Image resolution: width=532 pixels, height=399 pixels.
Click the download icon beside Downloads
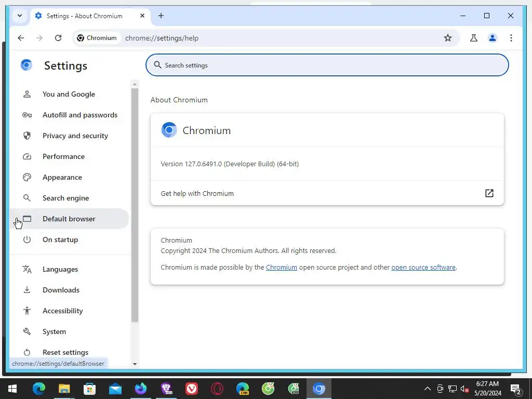(27, 290)
